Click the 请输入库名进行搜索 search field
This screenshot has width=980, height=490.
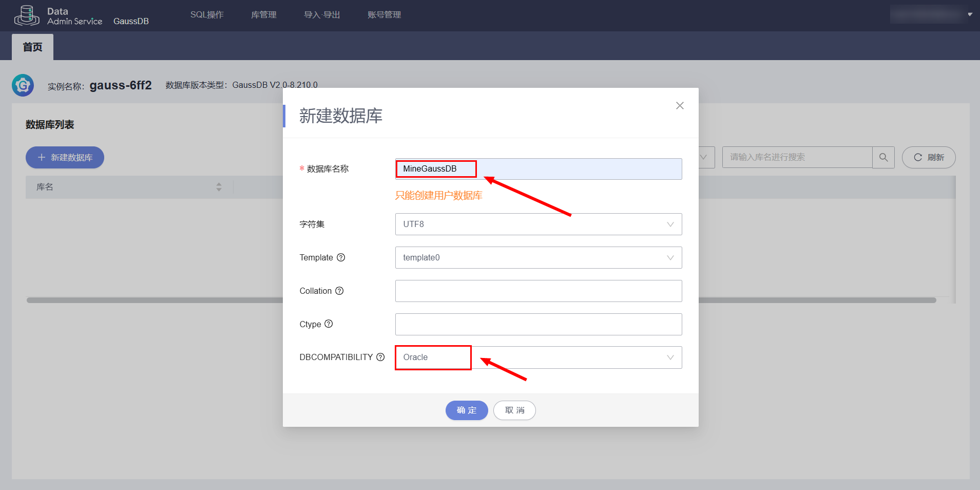pos(797,157)
